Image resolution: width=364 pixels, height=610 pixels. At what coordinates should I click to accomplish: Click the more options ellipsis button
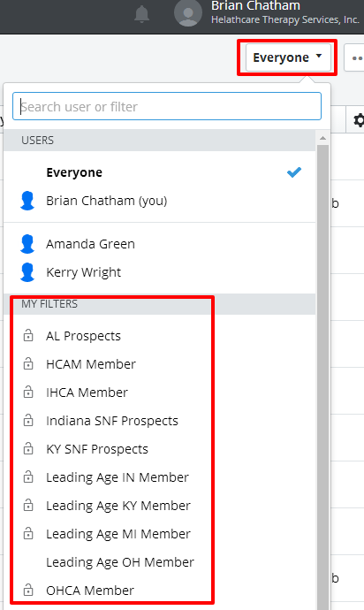[354, 57]
